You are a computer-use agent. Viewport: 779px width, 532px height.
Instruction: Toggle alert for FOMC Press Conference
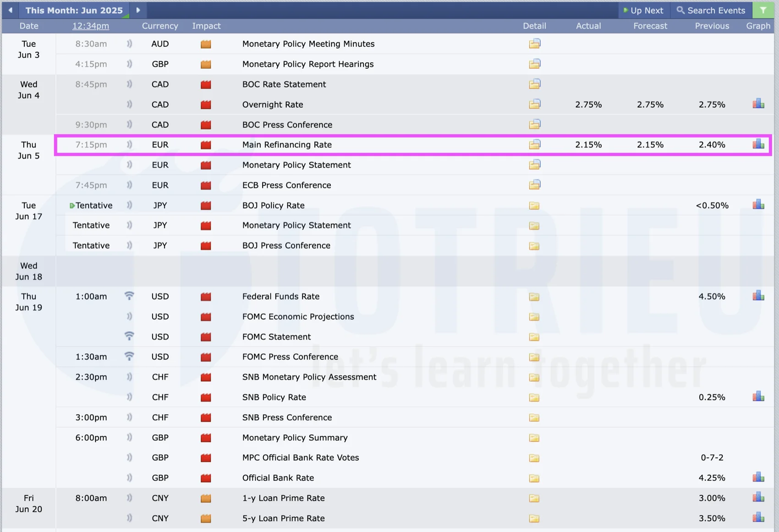pyautogui.click(x=129, y=356)
